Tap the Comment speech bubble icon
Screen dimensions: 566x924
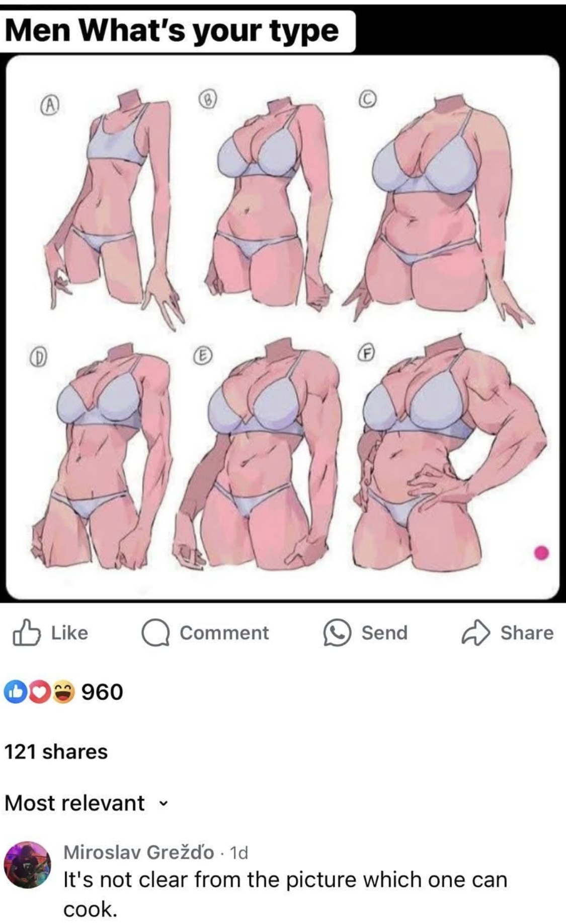[155, 634]
